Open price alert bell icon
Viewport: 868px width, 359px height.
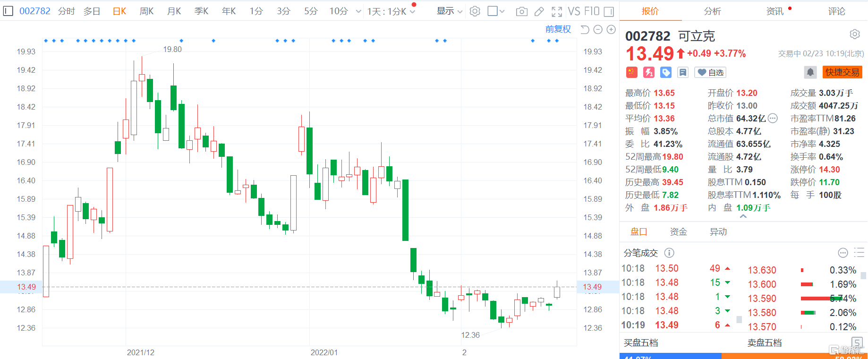810,72
